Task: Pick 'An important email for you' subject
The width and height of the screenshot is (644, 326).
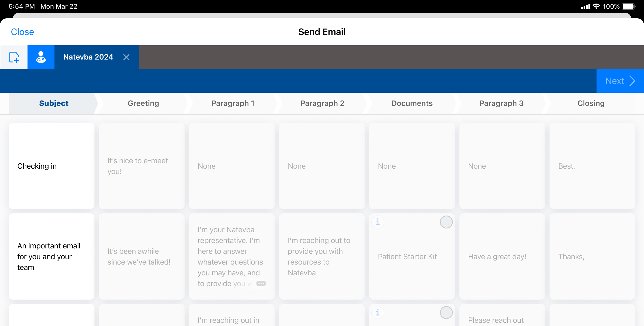Action: click(52, 256)
